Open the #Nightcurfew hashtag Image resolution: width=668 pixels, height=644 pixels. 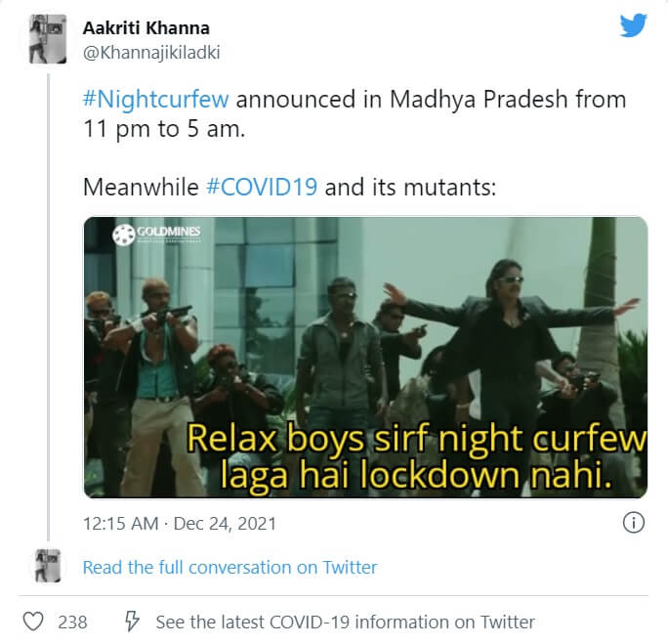[156, 100]
